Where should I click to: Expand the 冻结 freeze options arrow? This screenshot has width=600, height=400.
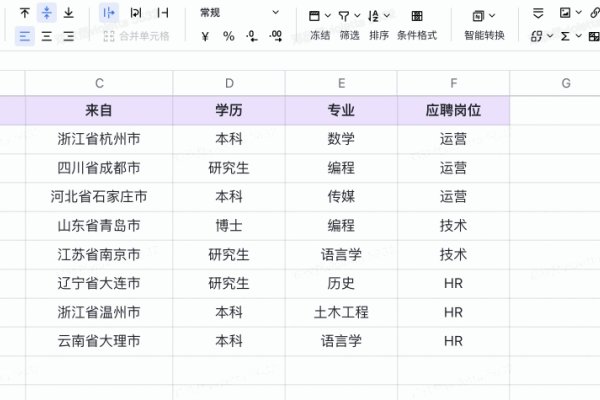tap(328, 16)
